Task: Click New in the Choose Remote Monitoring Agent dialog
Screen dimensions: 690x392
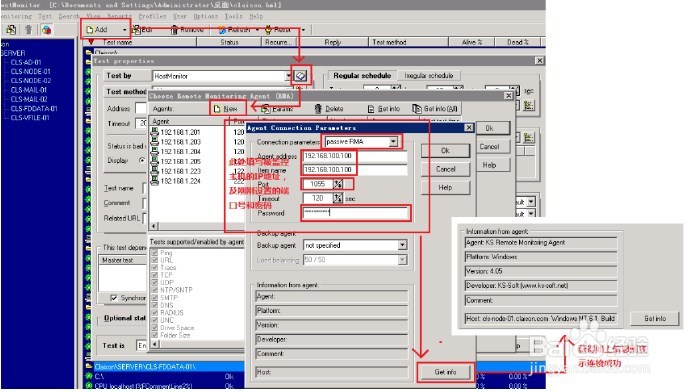Action: [226, 109]
